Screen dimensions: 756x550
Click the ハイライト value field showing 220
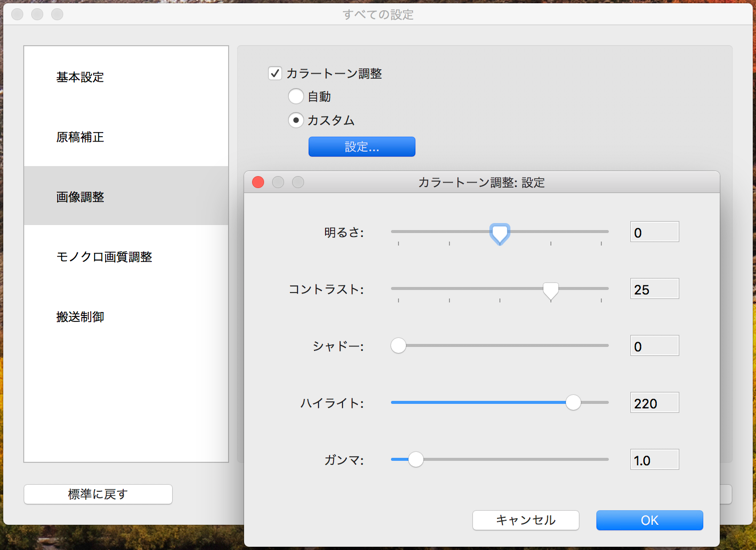pos(654,403)
